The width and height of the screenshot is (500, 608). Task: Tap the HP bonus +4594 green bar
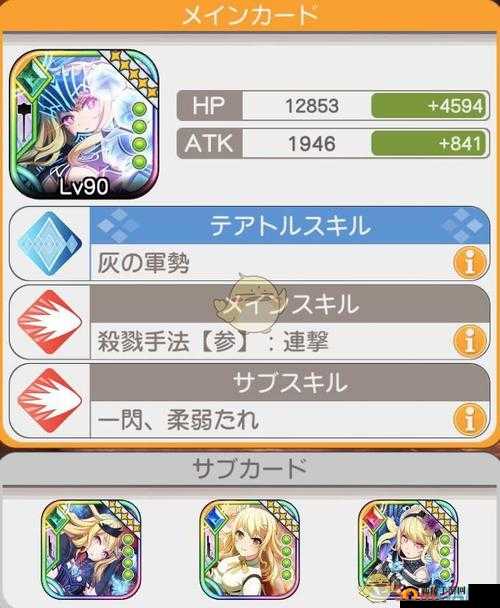(x=429, y=105)
